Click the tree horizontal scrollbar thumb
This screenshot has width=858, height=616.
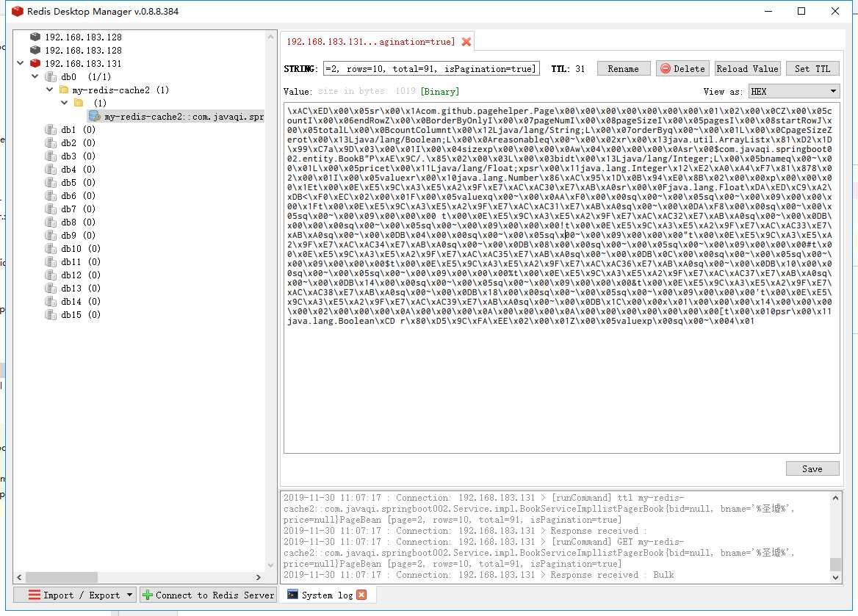[x=62, y=577]
